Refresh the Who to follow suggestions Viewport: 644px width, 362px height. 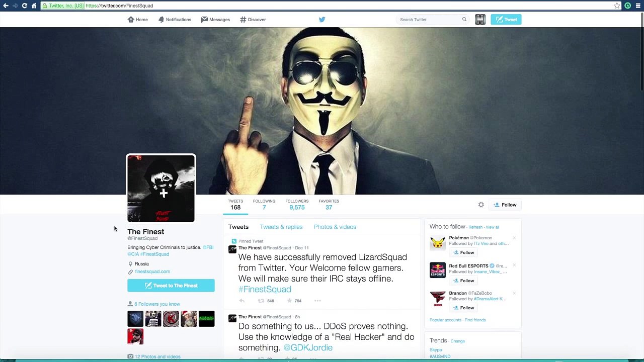[475, 227]
